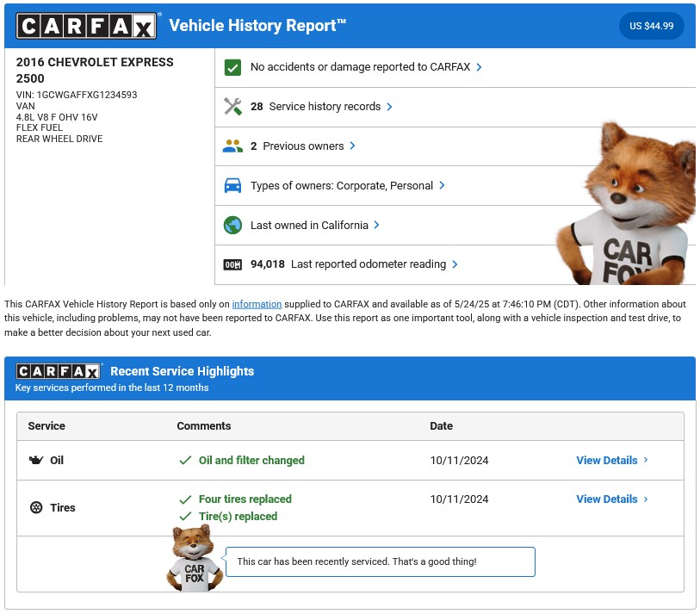700x614 pixels.
Task: Click the REAR WHEEL DRIVE text
Action: point(59,139)
